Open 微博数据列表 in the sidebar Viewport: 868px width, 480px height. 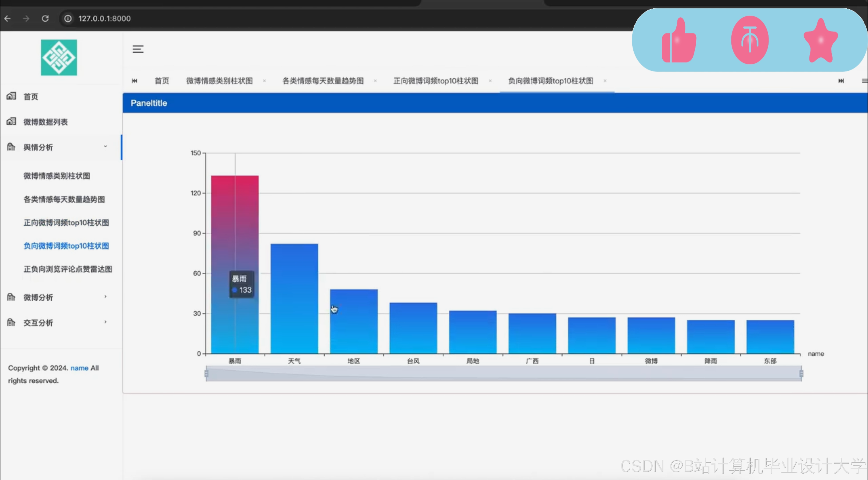tap(46, 122)
